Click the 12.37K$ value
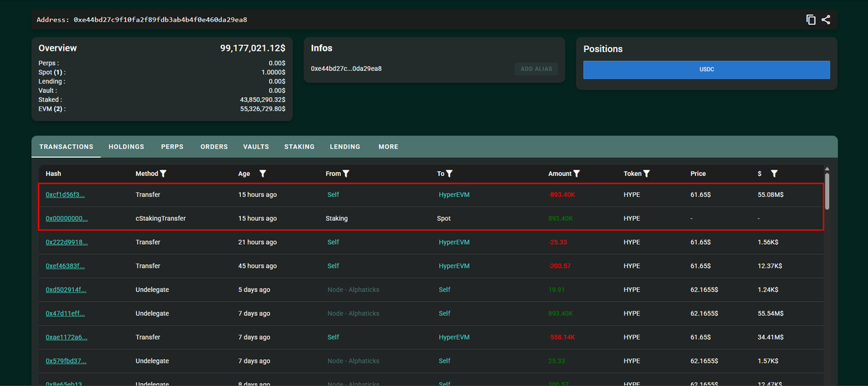Viewport: 868px width, 386px height. pyautogui.click(x=770, y=266)
